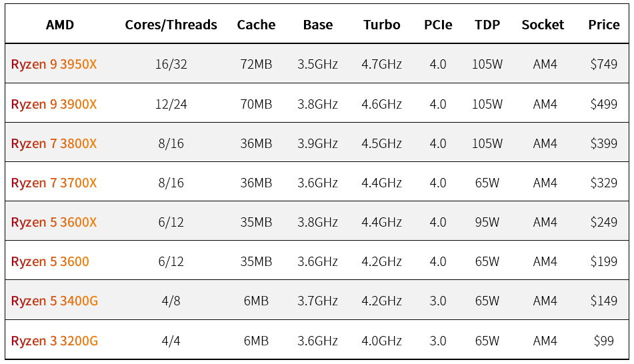Select the $99 price cell
The height and width of the screenshot is (364, 634).
pos(604,341)
